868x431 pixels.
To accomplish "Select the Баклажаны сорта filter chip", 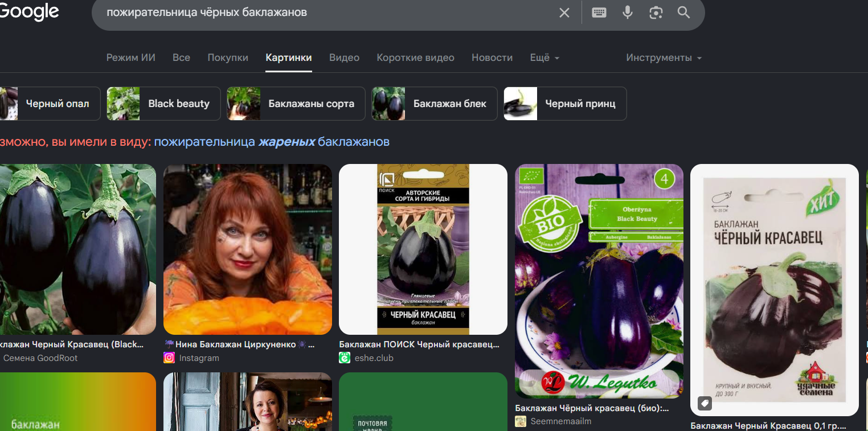I will 296,104.
